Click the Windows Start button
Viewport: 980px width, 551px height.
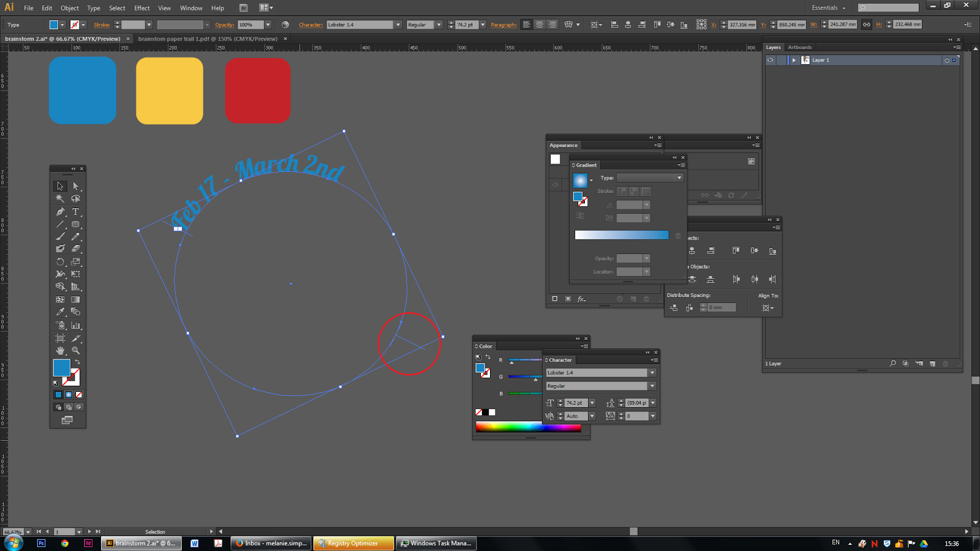coord(13,543)
